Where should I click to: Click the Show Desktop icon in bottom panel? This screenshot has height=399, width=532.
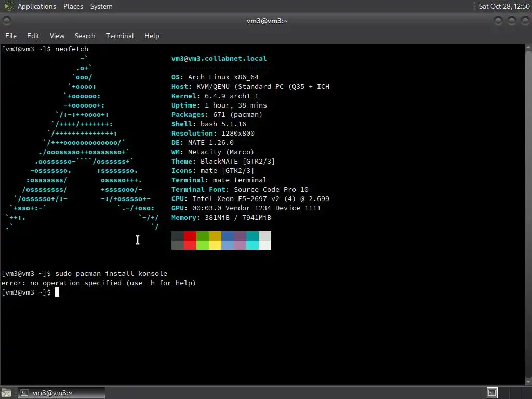click(6, 393)
